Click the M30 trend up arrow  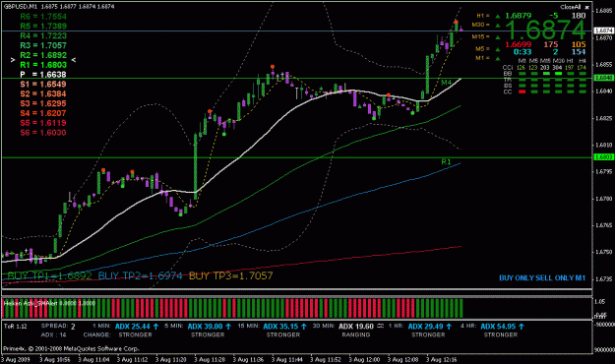[497, 26]
